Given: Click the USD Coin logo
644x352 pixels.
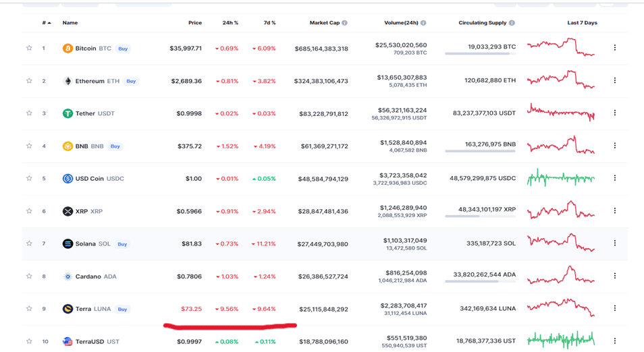Looking at the screenshot, I should (x=68, y=179).
